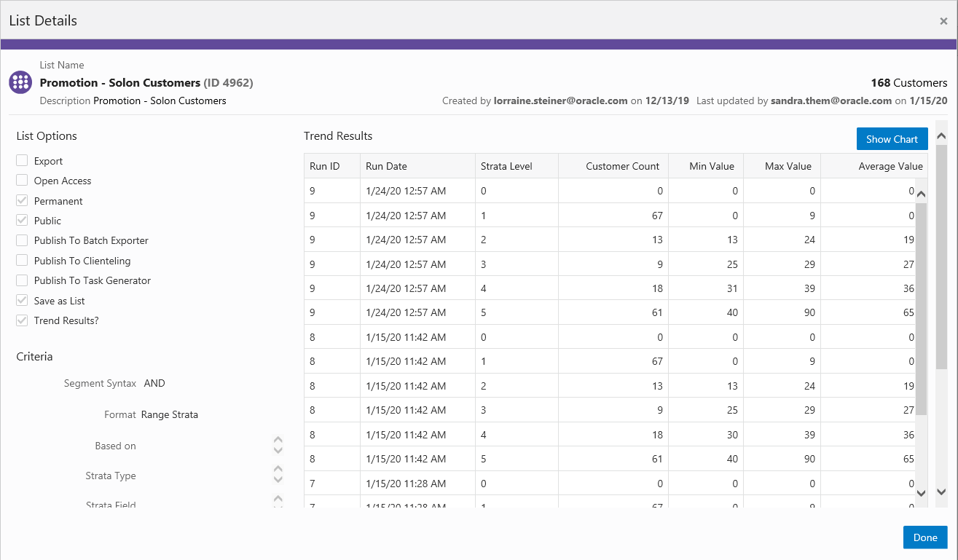Image resolution: width=958 pixels, height=560 pixels.
Task: Click Run 7 strata 0 date 1/15/20 11:28 AM
Action: tap(406, 484)
